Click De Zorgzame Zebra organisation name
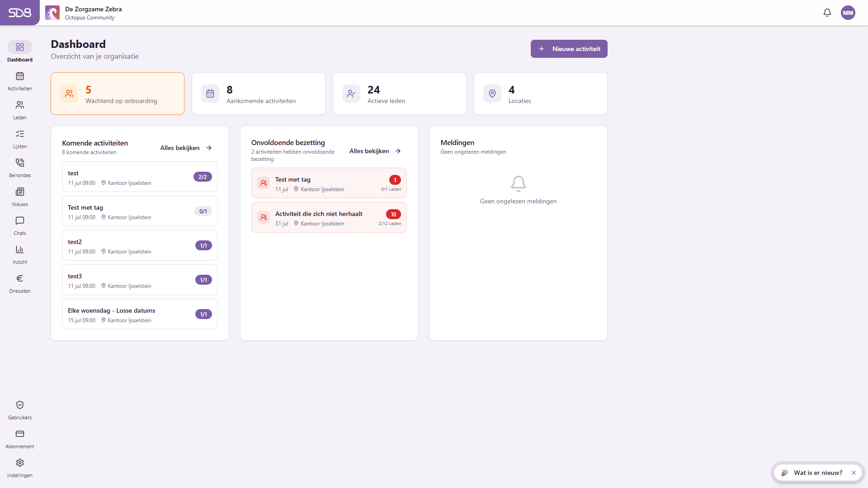The height and width of the screenshot is (488, 868). point(94,9)
